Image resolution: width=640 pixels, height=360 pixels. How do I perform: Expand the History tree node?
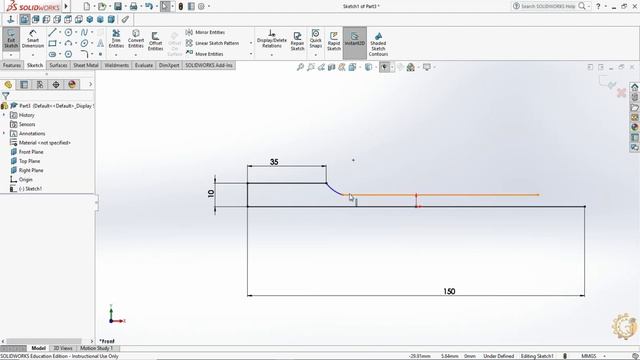pos(4,115)
